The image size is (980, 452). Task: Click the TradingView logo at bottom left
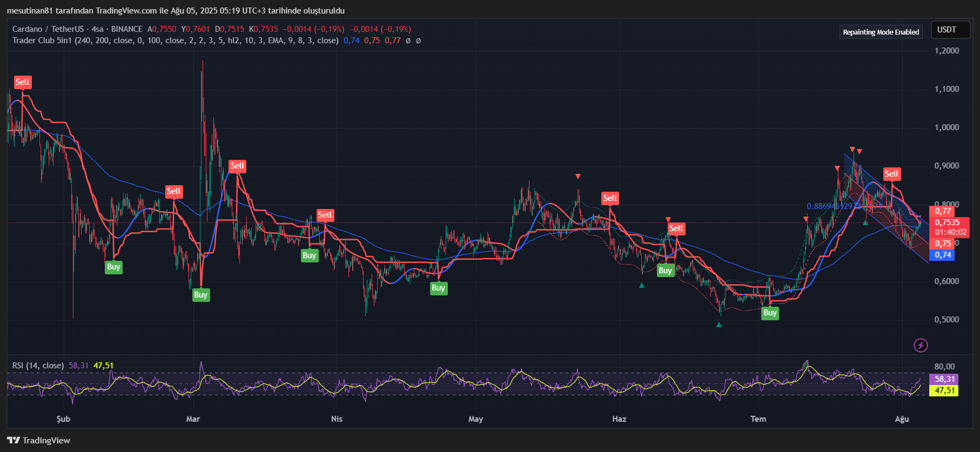(x=39, y=441)
